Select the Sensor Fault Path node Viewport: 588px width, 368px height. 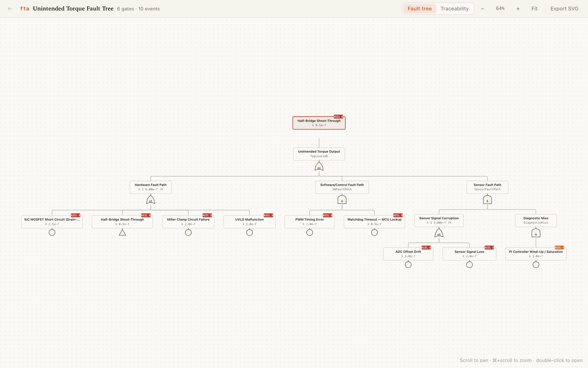(487, 187)
